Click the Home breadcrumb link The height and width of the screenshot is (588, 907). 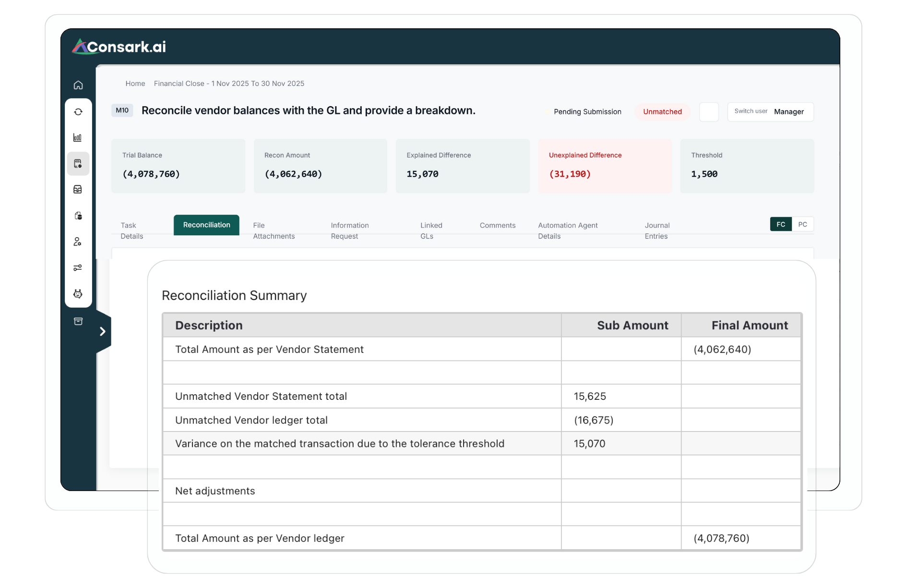135,84
